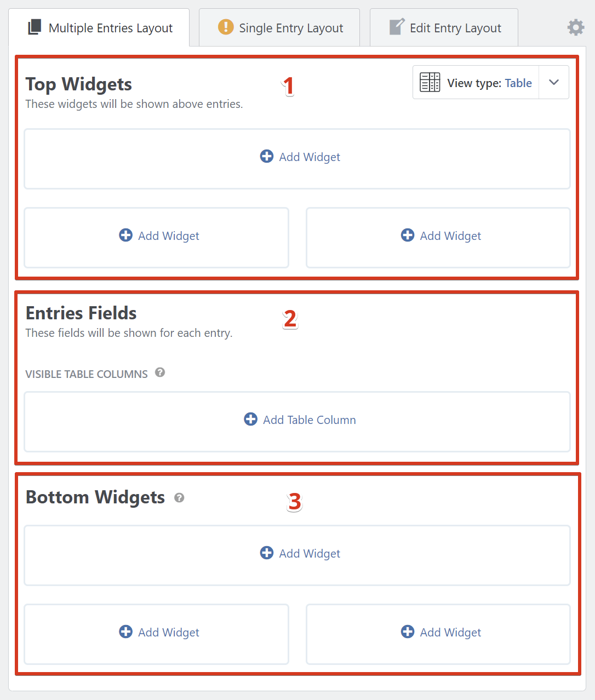
Task: Click the help icon beside Visible Table Columns
Action: click(x=160, y=372)
